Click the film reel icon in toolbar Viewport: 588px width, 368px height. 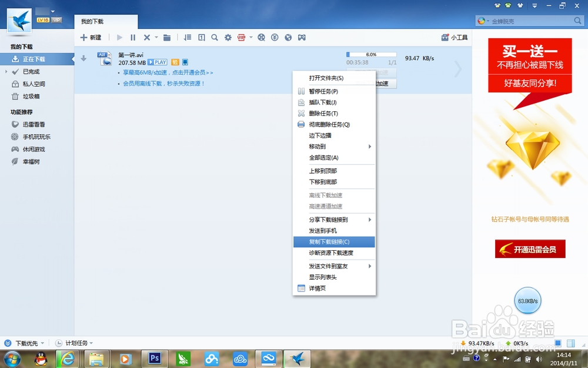click(262, 38)
